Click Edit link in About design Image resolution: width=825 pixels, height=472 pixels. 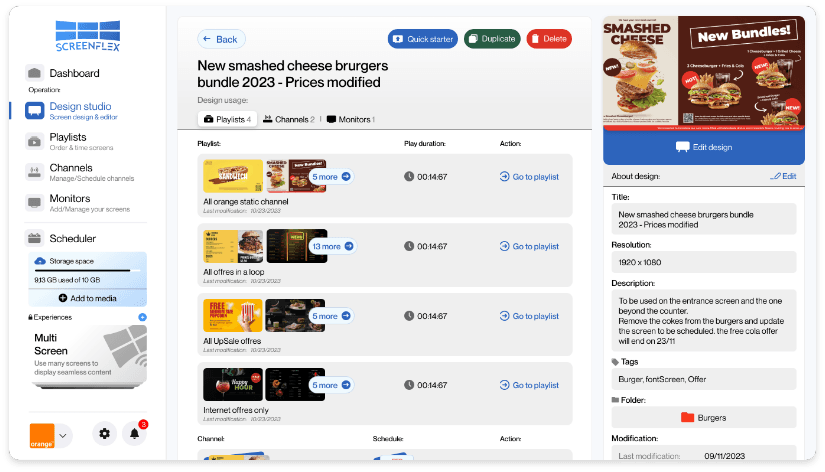coord(783,176)
